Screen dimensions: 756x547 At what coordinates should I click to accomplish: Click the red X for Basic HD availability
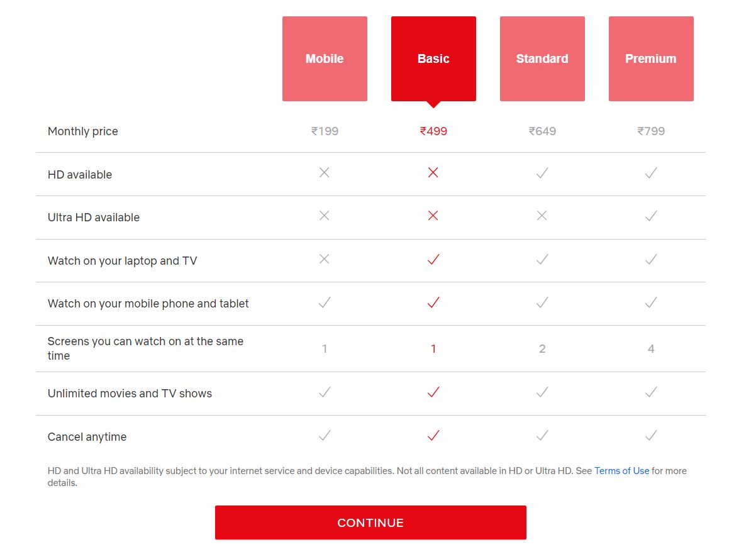[x=433, y=172]
